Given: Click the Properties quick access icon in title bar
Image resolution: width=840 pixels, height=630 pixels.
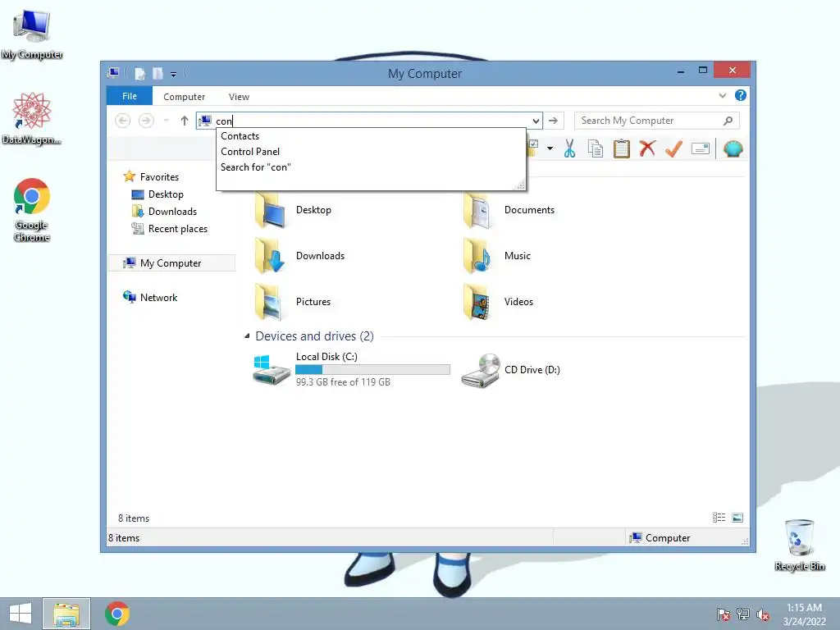Looking at the screenshot, I should coord(139,73).
